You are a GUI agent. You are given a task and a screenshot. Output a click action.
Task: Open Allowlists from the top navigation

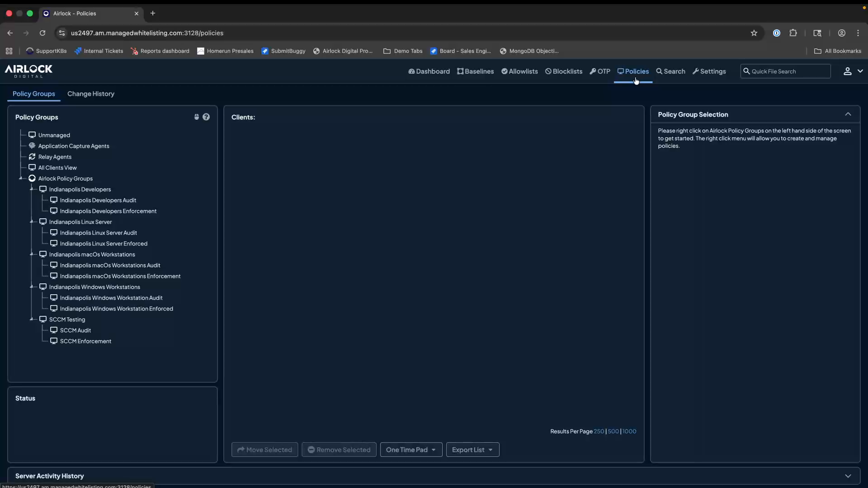click(x=519, y=71)
